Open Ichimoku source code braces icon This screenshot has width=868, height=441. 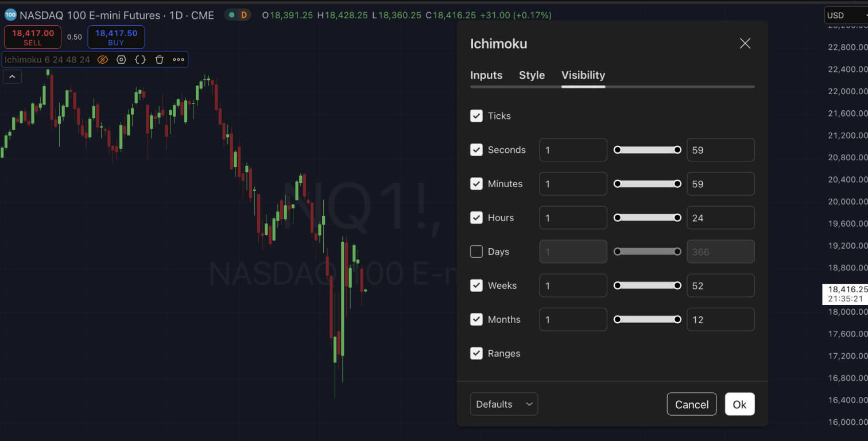click(x=140, y=60)
